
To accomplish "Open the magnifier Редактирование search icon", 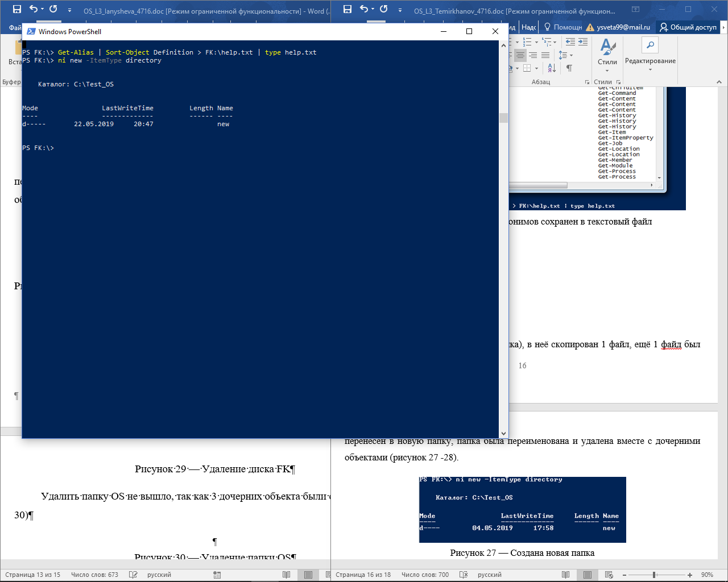I will (650, 45).
